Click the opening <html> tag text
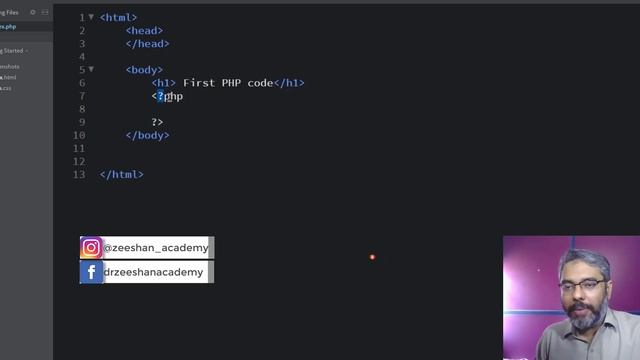640x360 pixels. (118, 18)
